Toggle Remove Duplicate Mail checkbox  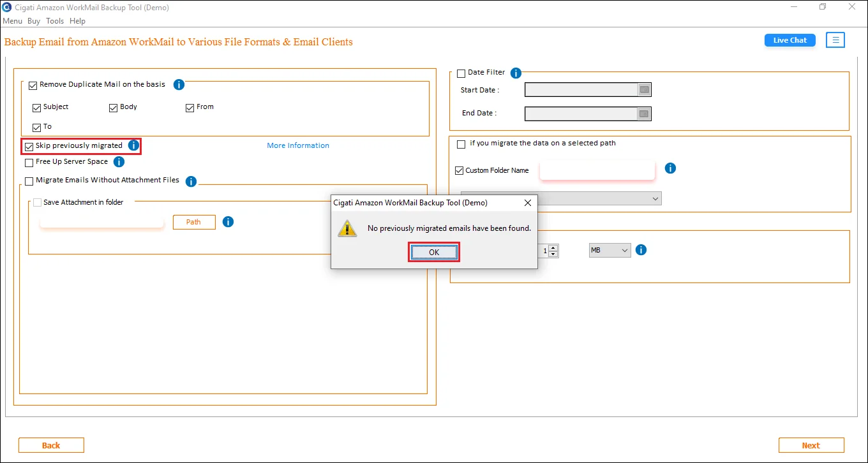click(x=33, y=85)
